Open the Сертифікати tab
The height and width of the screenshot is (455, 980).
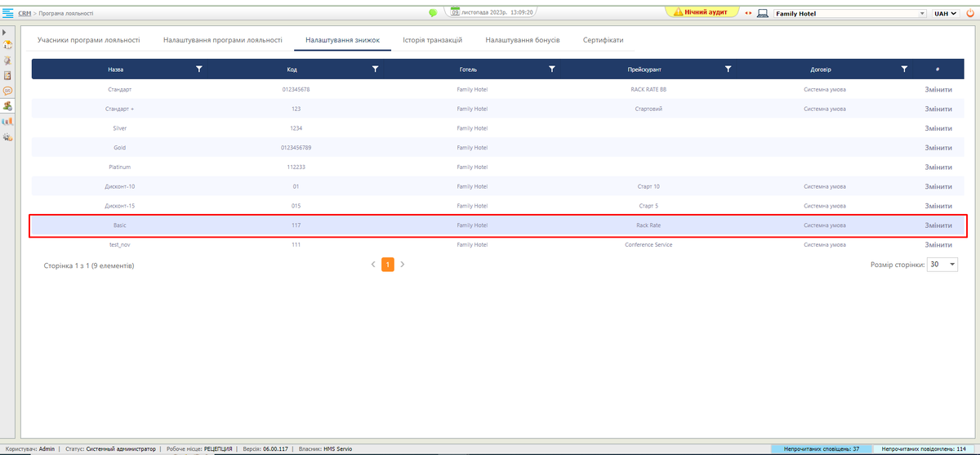[x=604, y=40]
